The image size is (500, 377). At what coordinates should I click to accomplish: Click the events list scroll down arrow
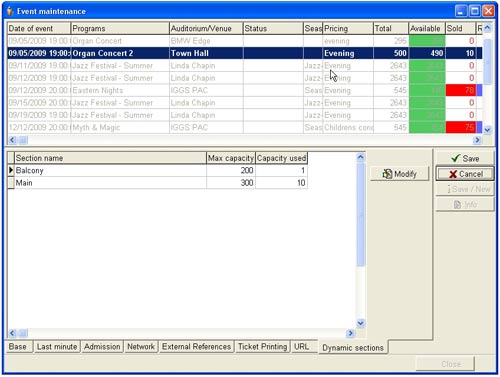487,130
